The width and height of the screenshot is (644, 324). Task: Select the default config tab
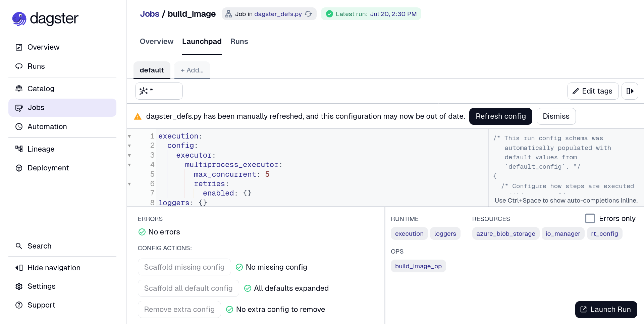coord(152,70)
